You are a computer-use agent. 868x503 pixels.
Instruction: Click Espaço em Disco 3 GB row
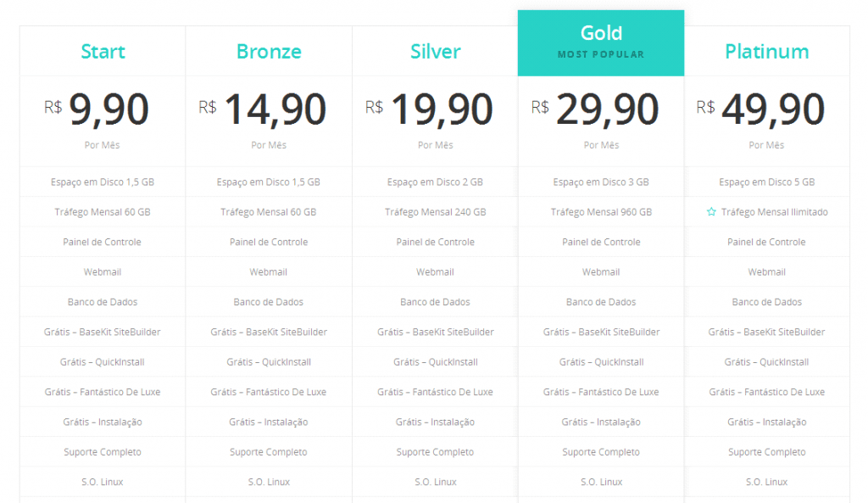coord(601,182)
